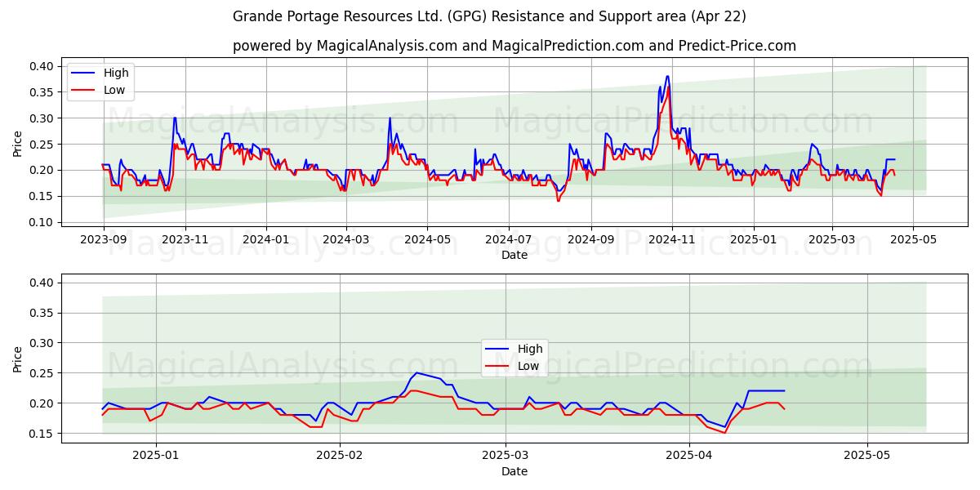
Task: Click the 0.20 y-axis value on bottom chart
Action: pyautogui.click(x=42, y=403)
